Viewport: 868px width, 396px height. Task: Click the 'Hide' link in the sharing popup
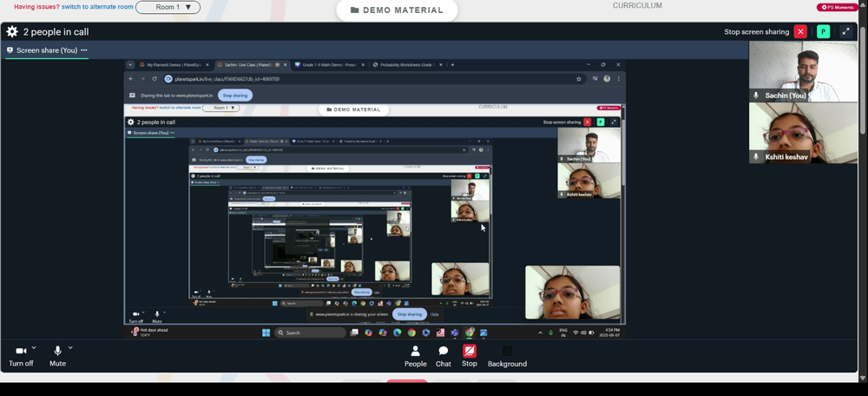[x=435, y=314]
